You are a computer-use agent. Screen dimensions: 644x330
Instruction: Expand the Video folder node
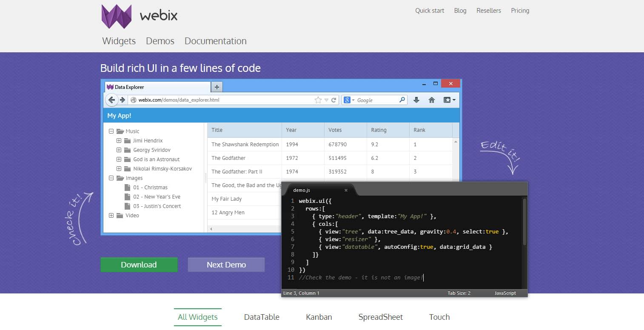[x=111, y=216]
